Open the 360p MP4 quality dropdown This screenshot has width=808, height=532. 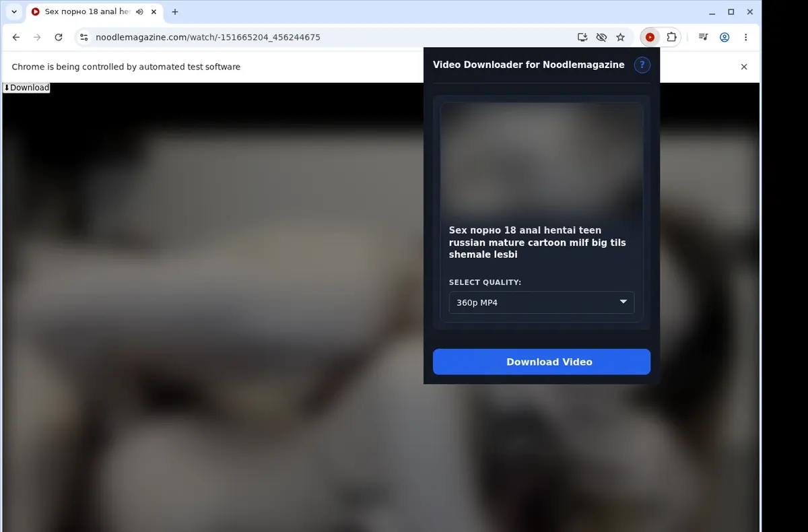click(x=541, y=302)
